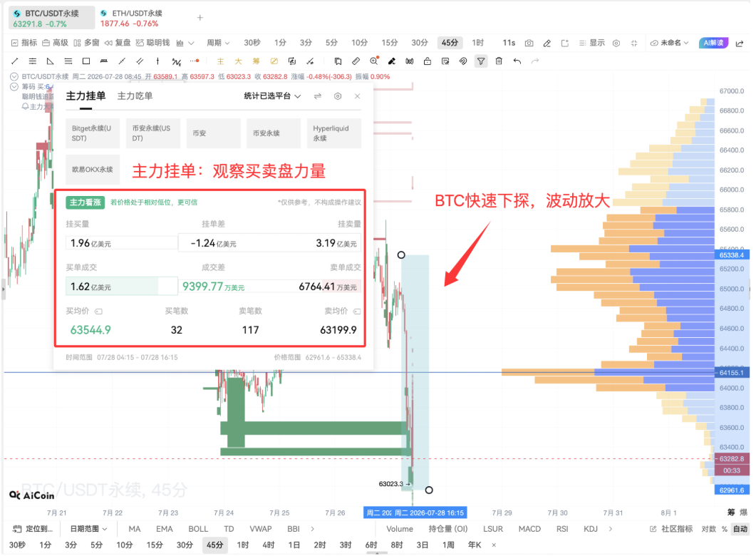Click the new-layout plus-square icon
Image resolution: width=756 pixels, height=556 pixels.
pyautogui.click(x=565, y=43)
